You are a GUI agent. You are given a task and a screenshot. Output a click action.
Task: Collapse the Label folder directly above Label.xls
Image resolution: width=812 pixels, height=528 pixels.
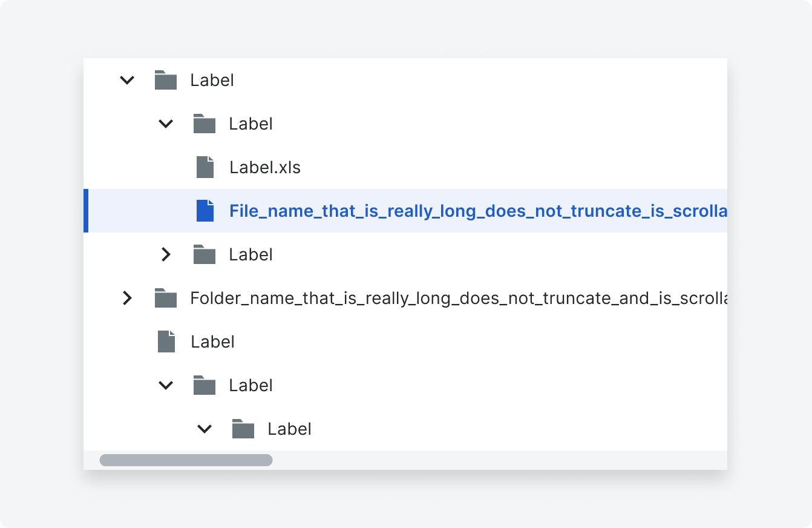[x=166, y=124]
